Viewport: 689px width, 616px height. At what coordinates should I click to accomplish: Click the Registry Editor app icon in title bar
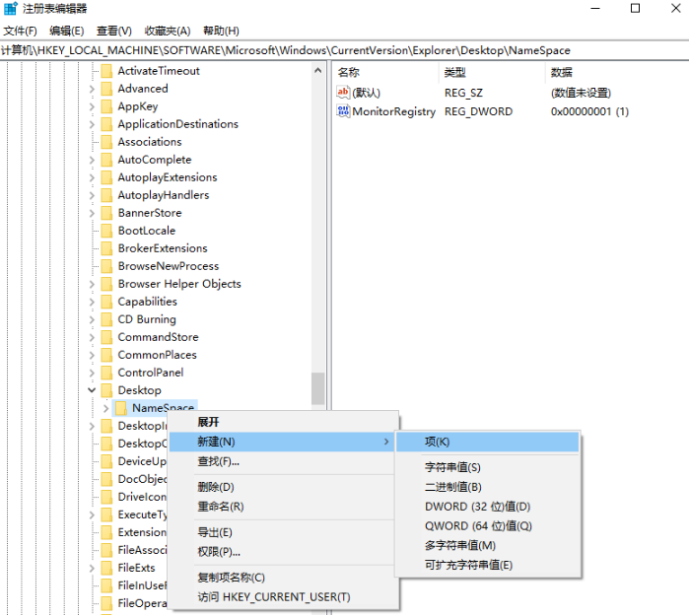10,8
